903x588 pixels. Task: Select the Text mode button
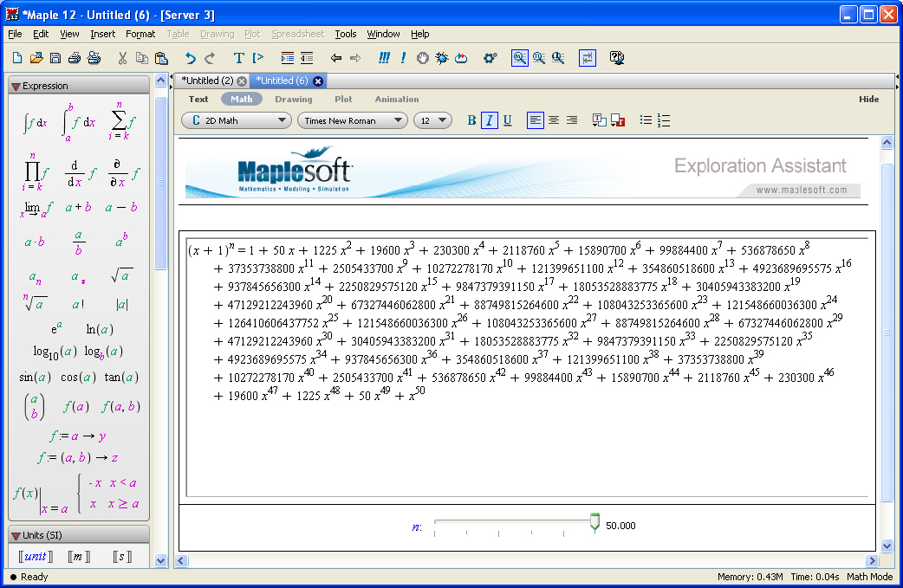198,99
